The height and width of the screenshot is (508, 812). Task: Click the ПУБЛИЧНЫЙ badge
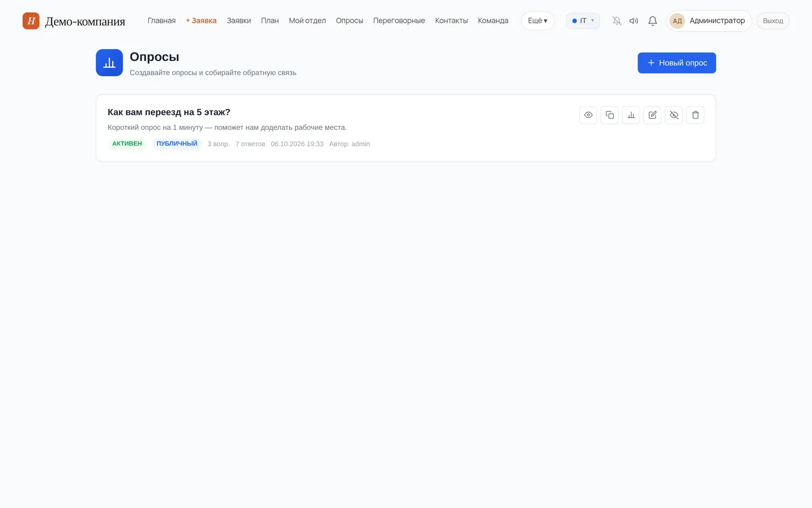tap(177, 144)
